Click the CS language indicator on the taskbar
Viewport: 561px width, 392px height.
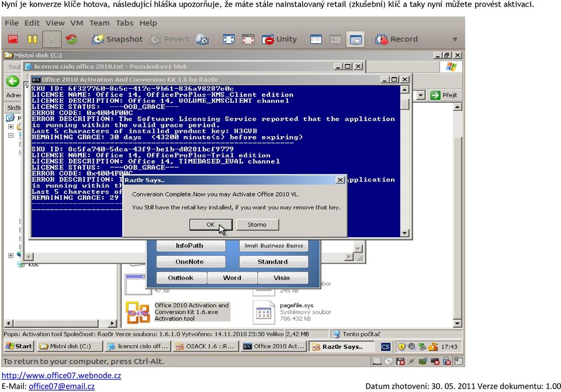[385, 346]
